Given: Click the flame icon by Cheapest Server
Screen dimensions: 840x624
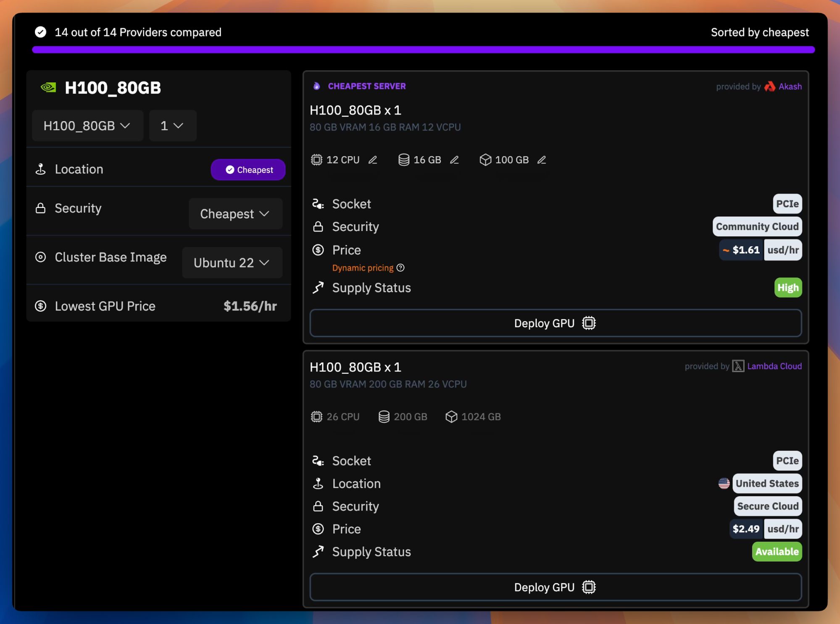Looking at the screenshot, I should point(317,86).
